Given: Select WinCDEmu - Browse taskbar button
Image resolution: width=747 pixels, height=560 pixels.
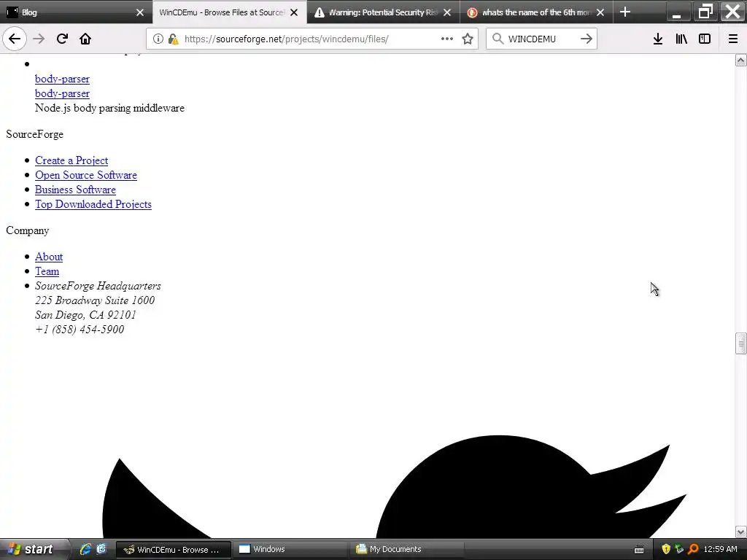Looking at the screenshot, I should [x=174, y=550].
